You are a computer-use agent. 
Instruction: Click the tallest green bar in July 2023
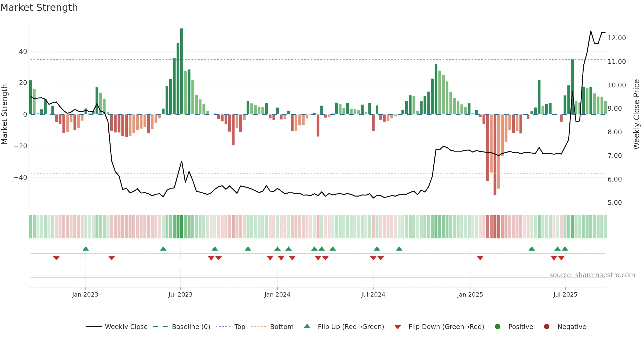(182, 71)
